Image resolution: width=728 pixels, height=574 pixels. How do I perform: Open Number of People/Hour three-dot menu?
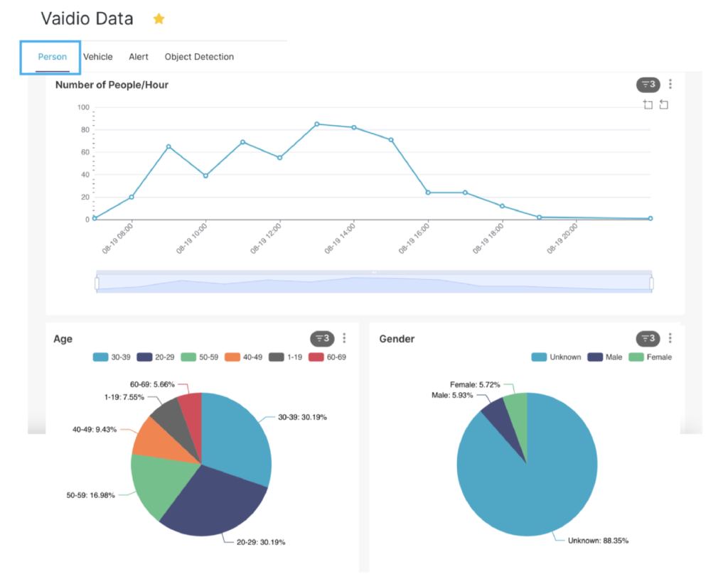(x=670, y=85)
